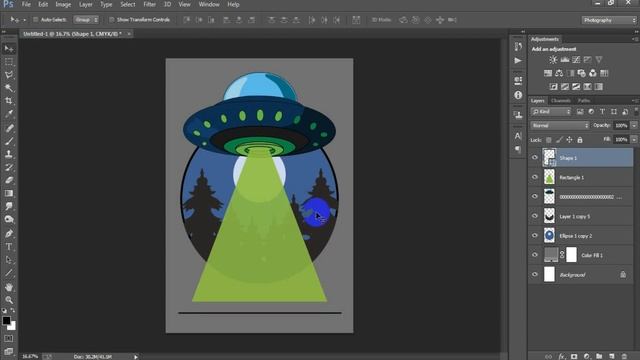Select the Hand tool
640x360 pixels.
(9, 287)
